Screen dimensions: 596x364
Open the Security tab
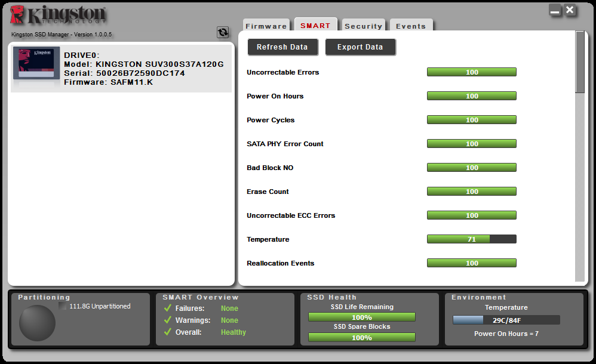coord(363,26)
